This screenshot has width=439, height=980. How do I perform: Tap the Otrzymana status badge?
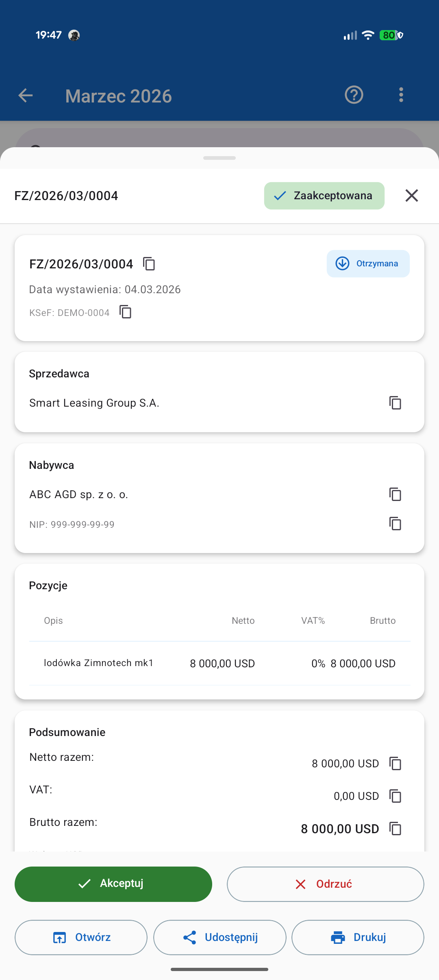(x=368, y=264)
